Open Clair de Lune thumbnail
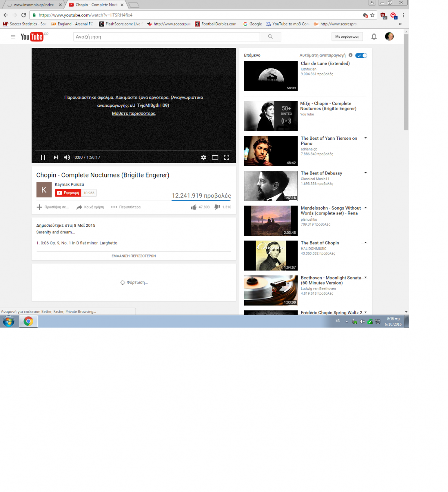Image resolution: width=448 pixels, height=492 pixels. click(271, 76)
